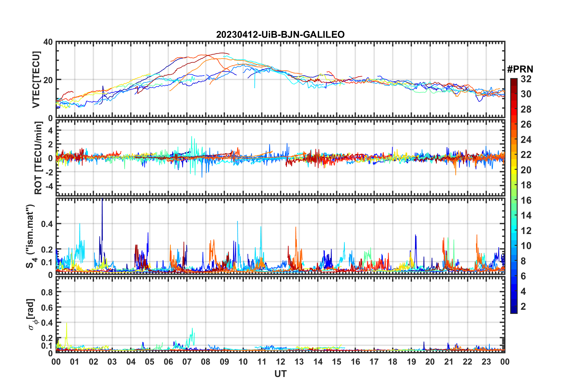Image resolution: width=561 pixels, height=392 pixels.
Task: Click PRN colorbar tick label 18
Action: [x=526, y=185]
